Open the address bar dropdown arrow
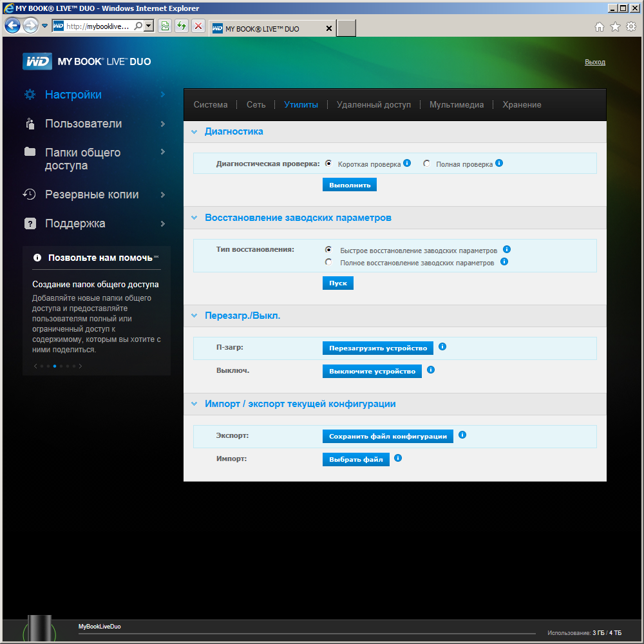This screenshot has height=644, width=644. (x=149, y=26)
